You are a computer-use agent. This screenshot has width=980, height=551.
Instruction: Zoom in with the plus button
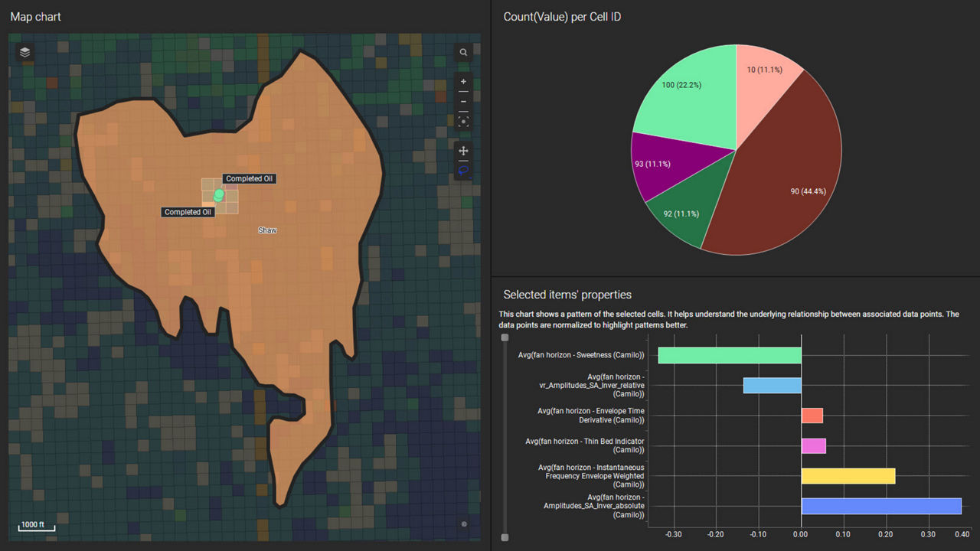click(463, 82)
